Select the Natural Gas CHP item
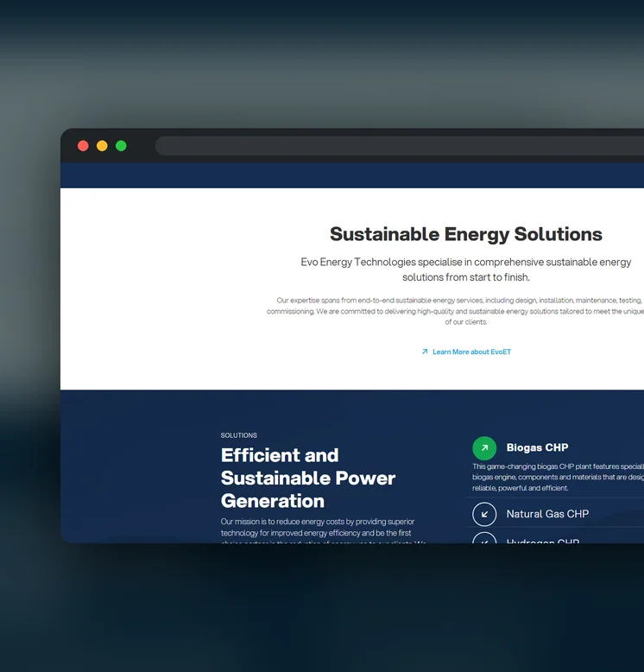This screenshot has height=672, width=644. [x=547, y=514]
